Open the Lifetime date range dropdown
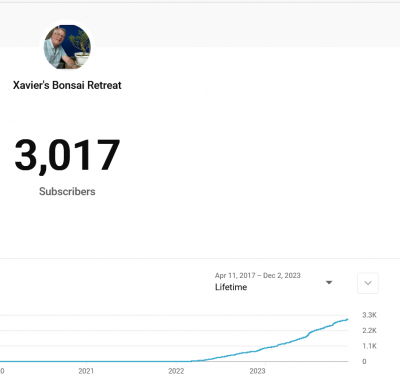The height and width of the screenshot is (380, 400). tap(274, 282)
